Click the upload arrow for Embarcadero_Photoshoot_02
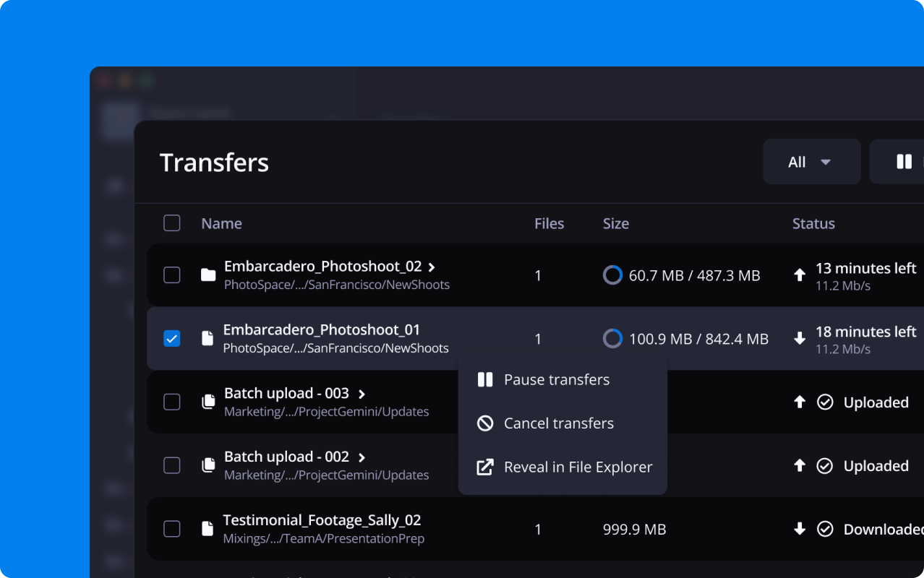This screenshot has width=924, height=578. [x=800, y=275]
